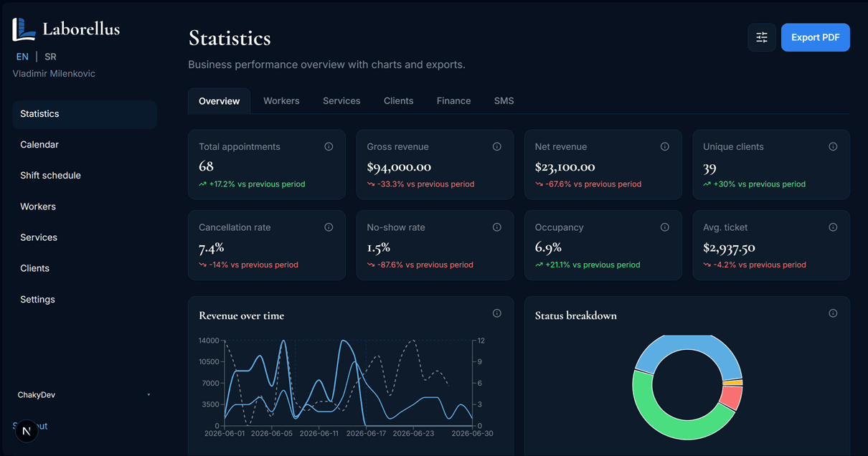The image size is (868, 456).
Task: Click the Status breakdown heading
Action: click(576, 315)
